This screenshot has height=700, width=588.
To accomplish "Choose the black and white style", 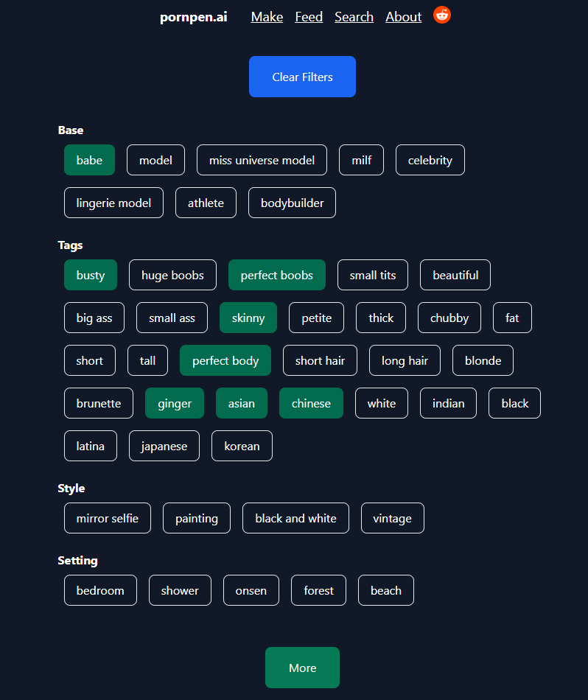I will click(295, 518).
